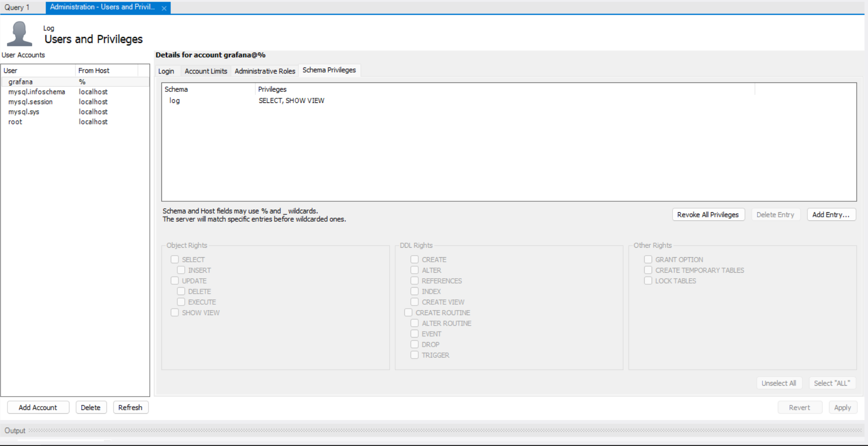
Task: Select the mysql.infoschema user row
Action: click(x=75, y=92)
